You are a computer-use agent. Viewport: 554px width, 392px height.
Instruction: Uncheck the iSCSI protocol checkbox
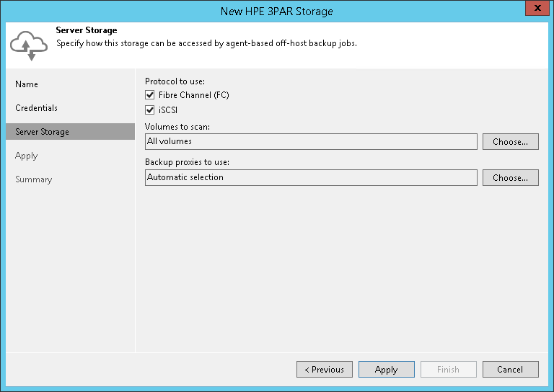150,110
